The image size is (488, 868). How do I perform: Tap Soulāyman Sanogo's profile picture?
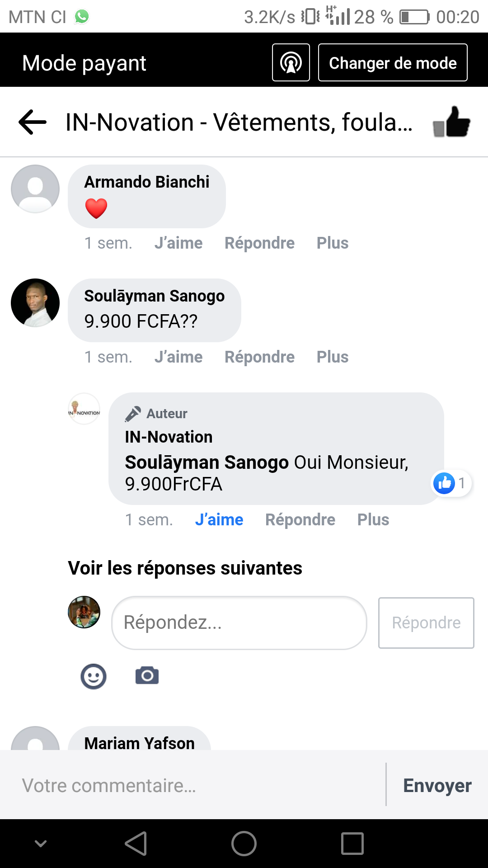tap(35, 303)
